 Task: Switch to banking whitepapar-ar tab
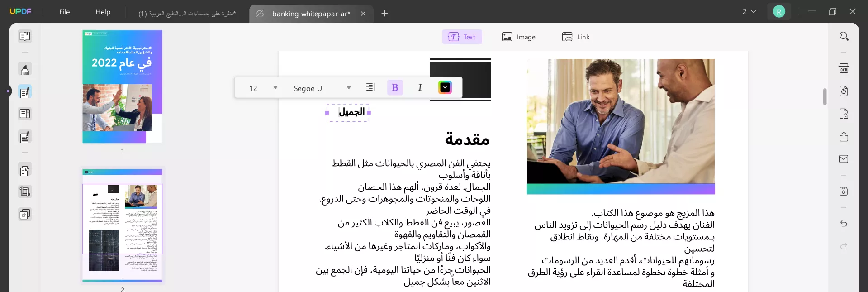(311, 14)
